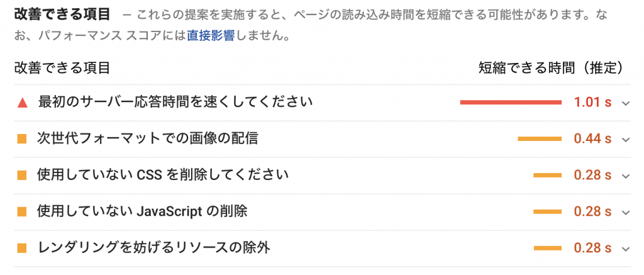
Task: Expand chevron on the unused JavaScript row
Action: point(626,213)
